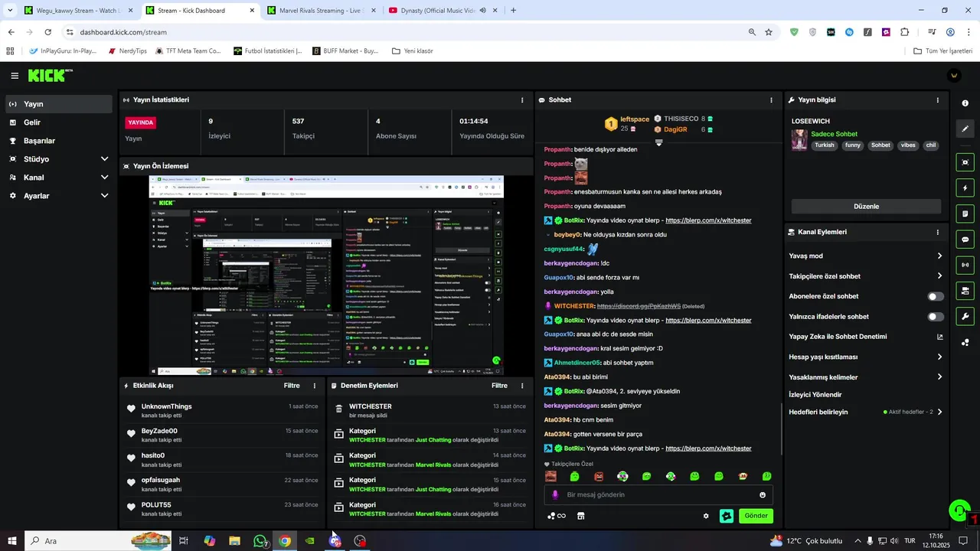This screenshot has height=551, width=980.
Task: Open Denetim Eylemleri three-dot menu
Action: pyautogui.click(x=522, y=386)
